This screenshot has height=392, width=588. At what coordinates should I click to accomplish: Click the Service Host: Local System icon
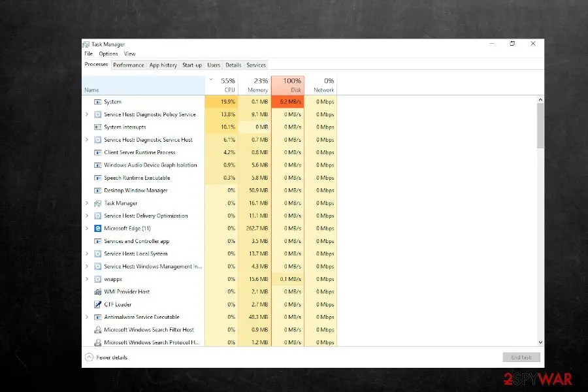pyautogui.click(x=97, y=253)
